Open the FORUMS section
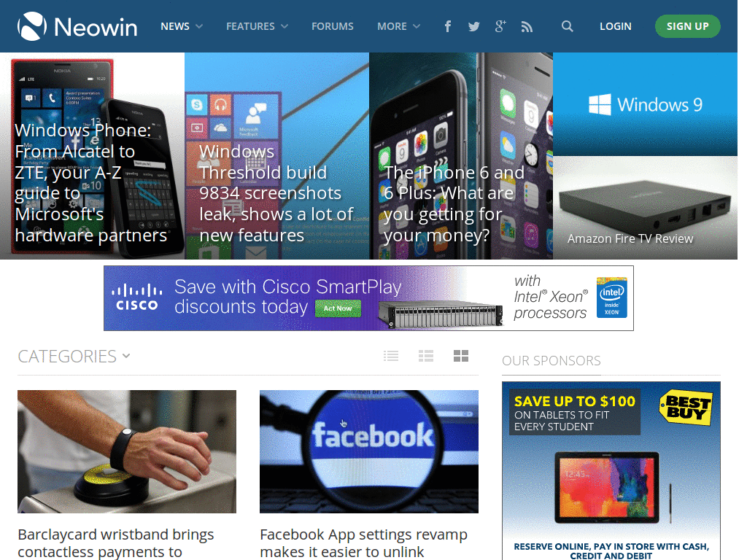 [332, 26]
